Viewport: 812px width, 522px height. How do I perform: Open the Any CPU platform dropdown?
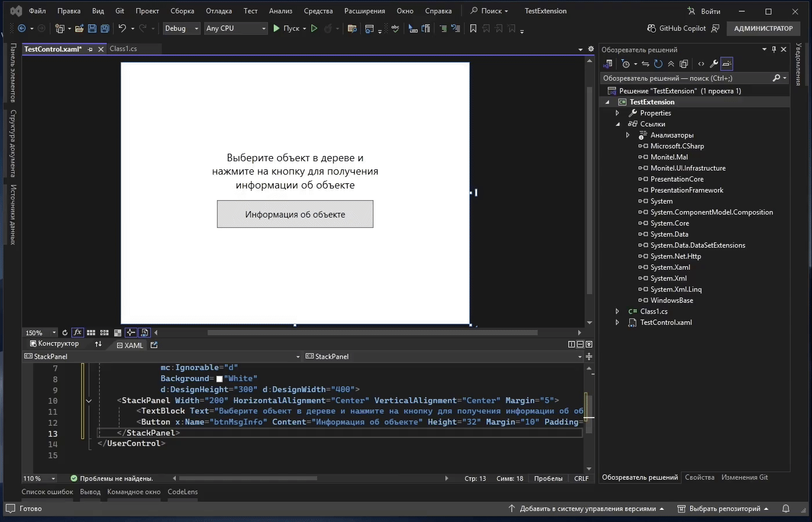[x=236, y=28]
